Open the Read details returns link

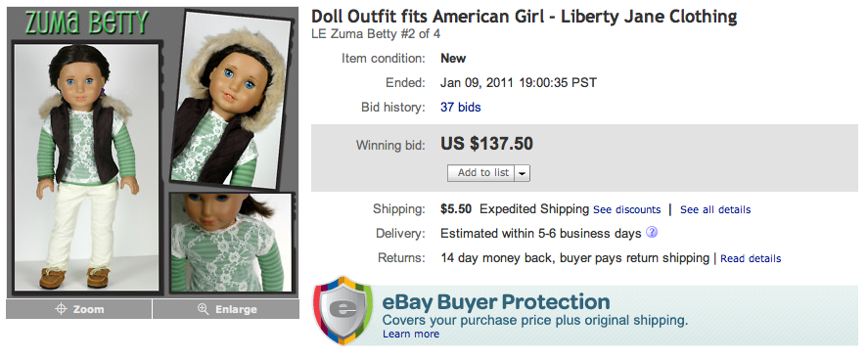751,258
